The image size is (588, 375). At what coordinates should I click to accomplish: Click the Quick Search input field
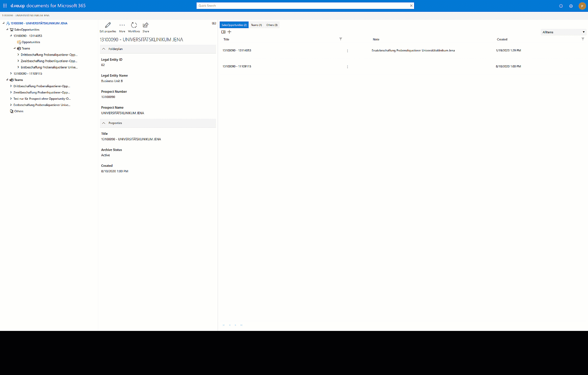point(302,6)
